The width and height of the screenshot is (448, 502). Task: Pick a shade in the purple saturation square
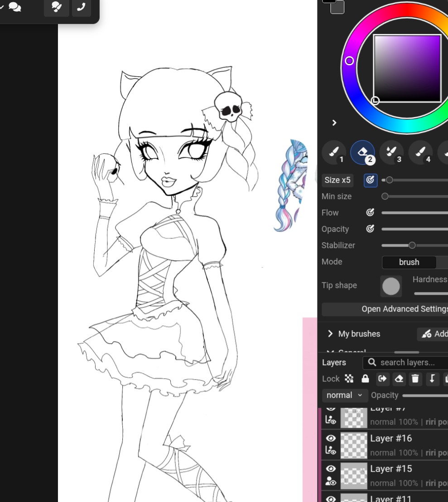coord(407,68)
